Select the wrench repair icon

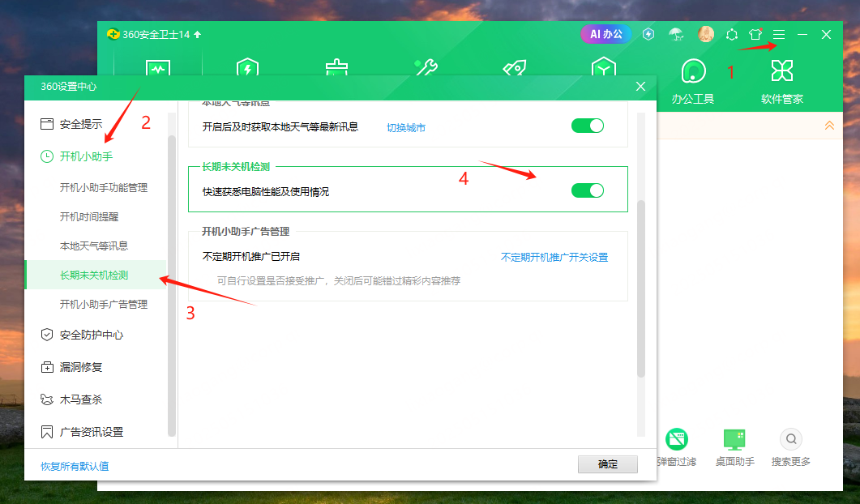(x=426, y=67)
